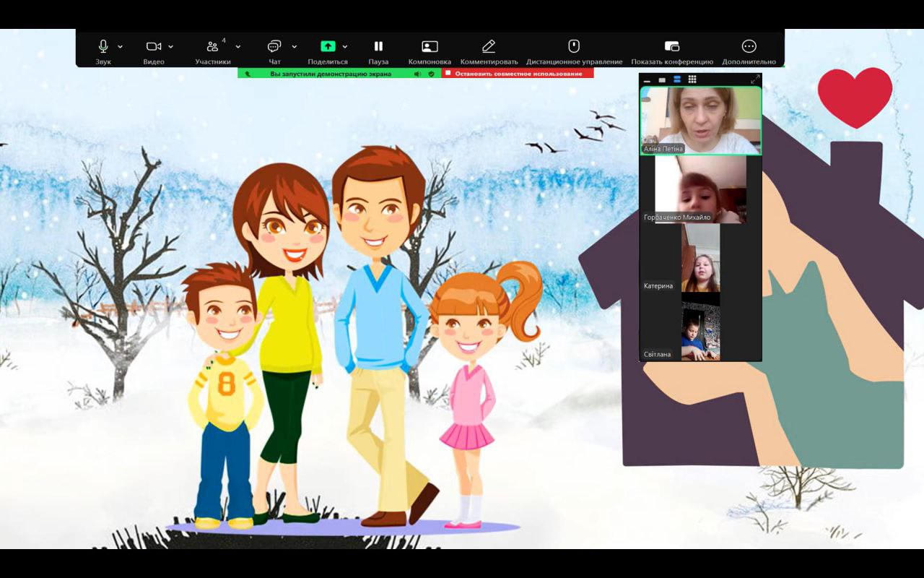Open share options arrow beside Поделиться
The image size is (924, 578).
pos(345,47)
